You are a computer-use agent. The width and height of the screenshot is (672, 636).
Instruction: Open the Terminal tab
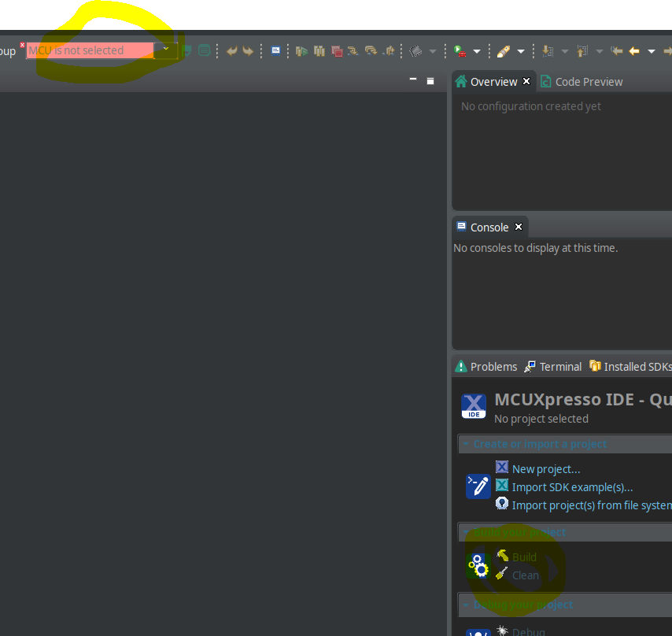(x=553, y=367)
